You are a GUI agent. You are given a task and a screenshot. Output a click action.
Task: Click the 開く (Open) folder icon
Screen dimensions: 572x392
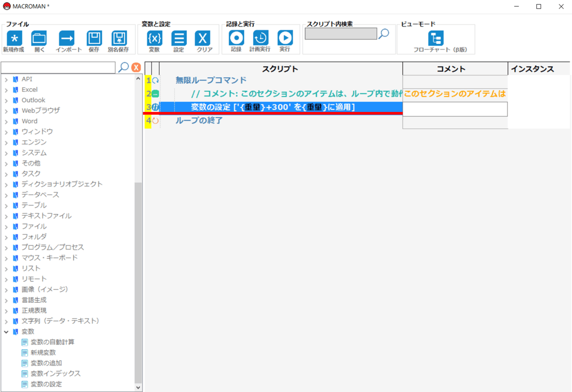coord(39,38)
